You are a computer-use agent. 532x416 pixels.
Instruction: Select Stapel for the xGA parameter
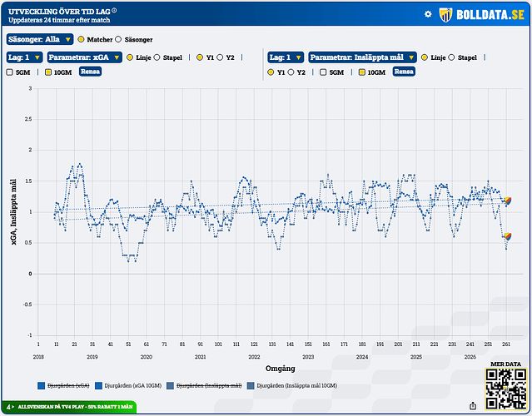tap(157, 57)
